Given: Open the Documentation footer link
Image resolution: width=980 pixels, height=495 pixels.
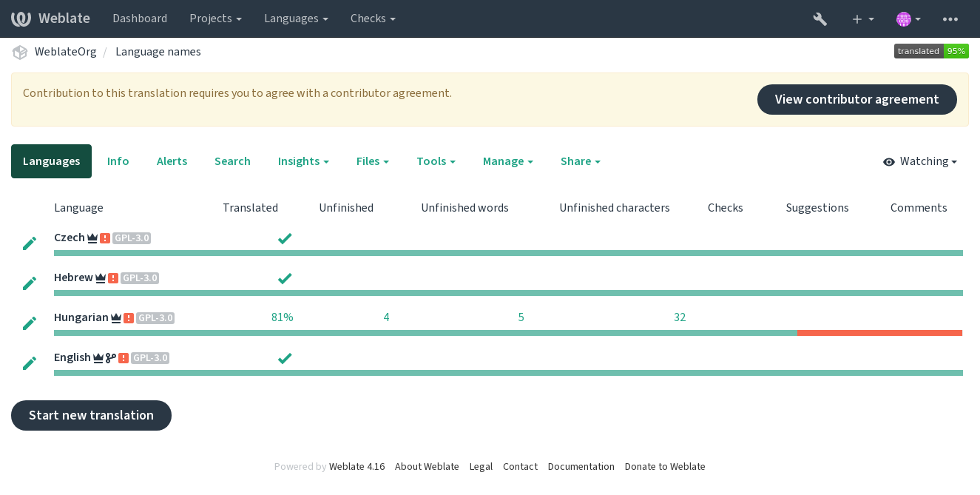Looking at the screenshot, I should coord(581,466).
